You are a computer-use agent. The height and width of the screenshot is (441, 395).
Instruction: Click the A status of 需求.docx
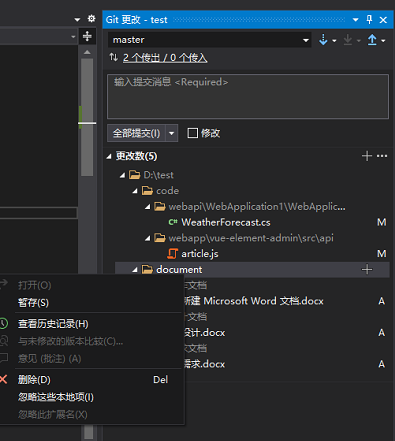click(382, 364)
